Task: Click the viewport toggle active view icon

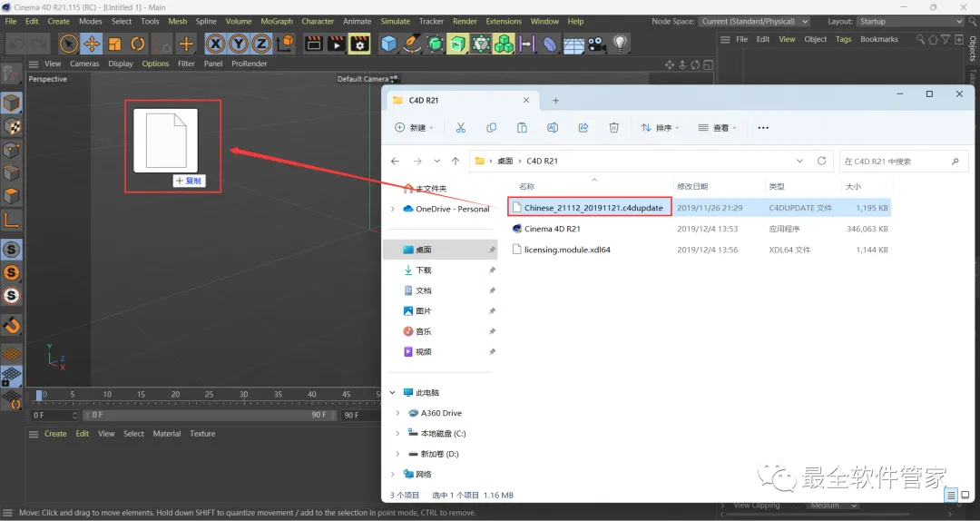Action: 708,64
